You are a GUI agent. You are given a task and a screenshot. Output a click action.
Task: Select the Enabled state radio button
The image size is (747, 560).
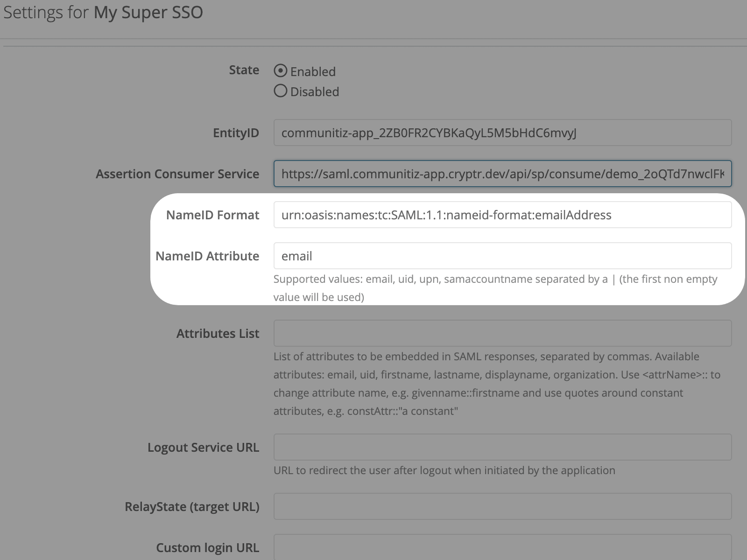pyautogui.click(x=280, y=71)
